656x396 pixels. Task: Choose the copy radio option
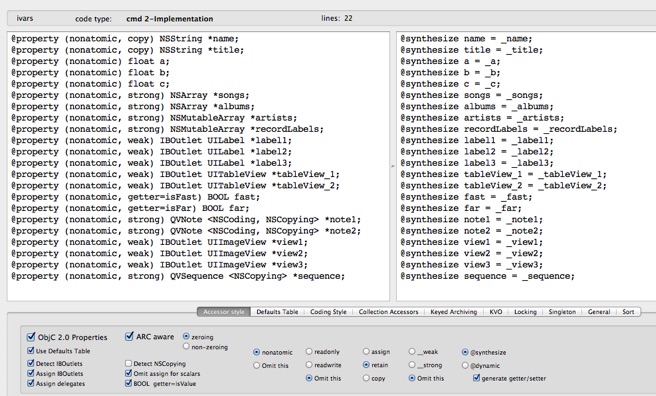click(x=366, y=378)
